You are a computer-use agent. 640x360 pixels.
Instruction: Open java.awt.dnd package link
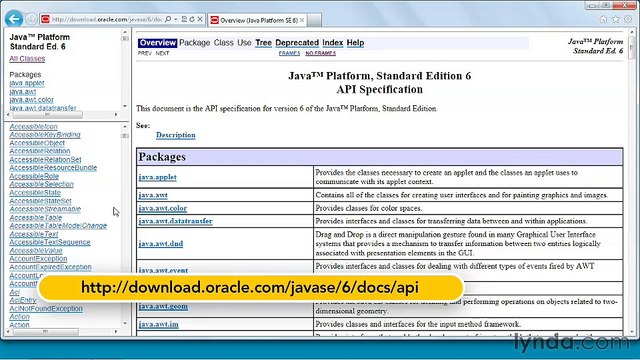coord(161,244)
